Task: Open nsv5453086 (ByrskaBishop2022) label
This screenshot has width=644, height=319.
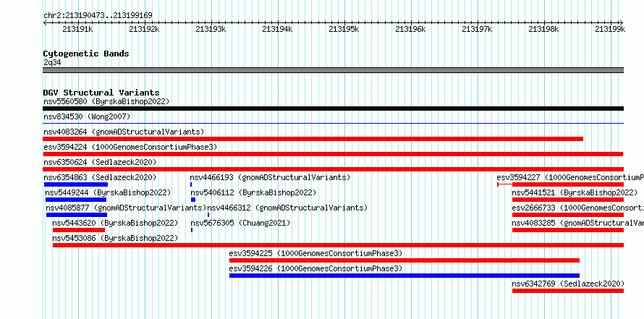Action: point(115,238)
